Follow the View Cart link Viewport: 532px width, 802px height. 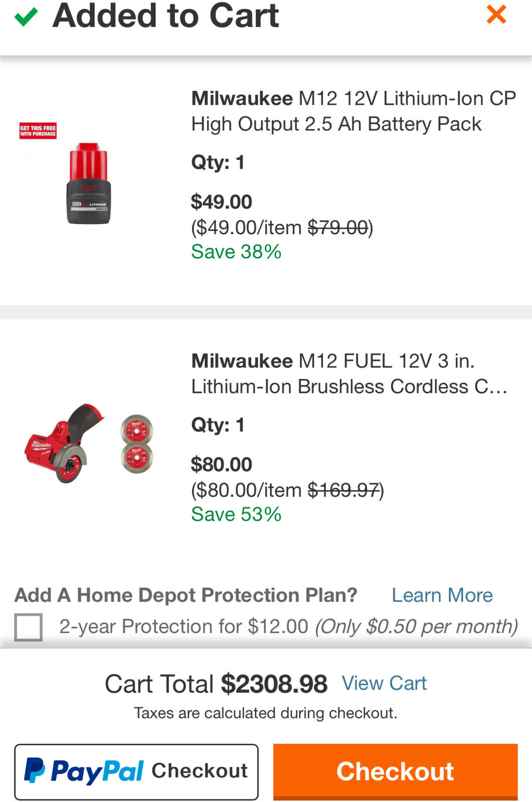point(384,683)
